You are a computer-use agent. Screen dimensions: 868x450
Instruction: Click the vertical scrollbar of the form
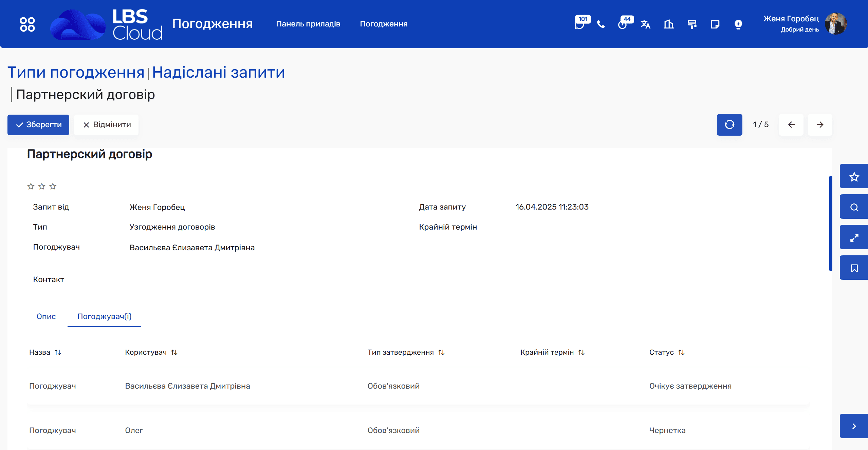pos(830,223)
